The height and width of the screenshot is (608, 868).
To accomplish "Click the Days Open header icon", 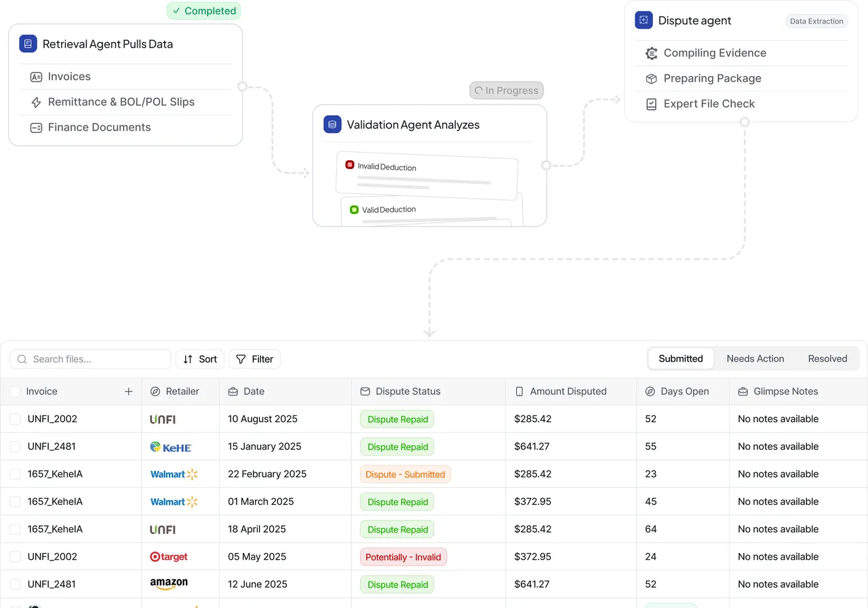I will click(x=650, y=392).
